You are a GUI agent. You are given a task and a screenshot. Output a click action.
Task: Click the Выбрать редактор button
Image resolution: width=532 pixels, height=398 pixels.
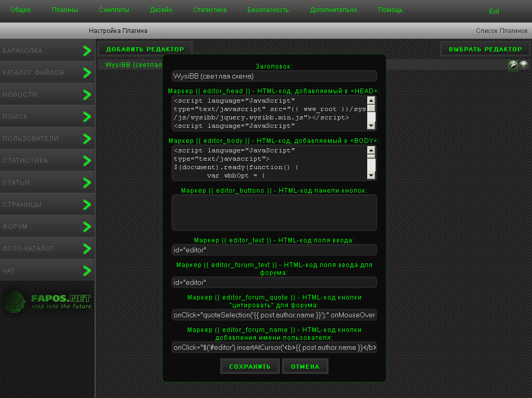[485, 49]
